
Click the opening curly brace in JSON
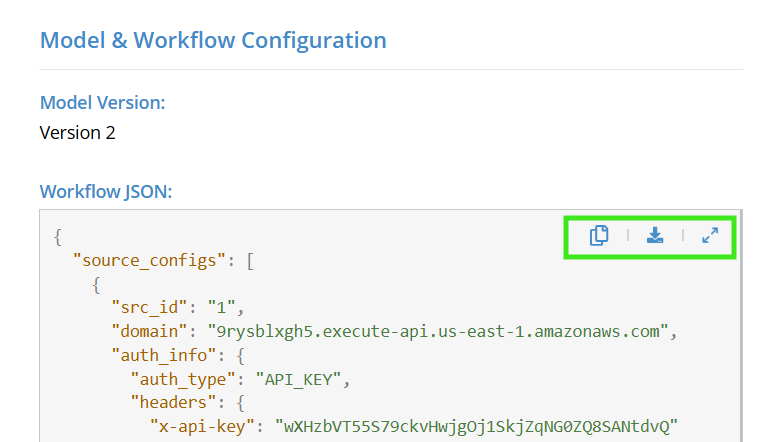point(58,237)
